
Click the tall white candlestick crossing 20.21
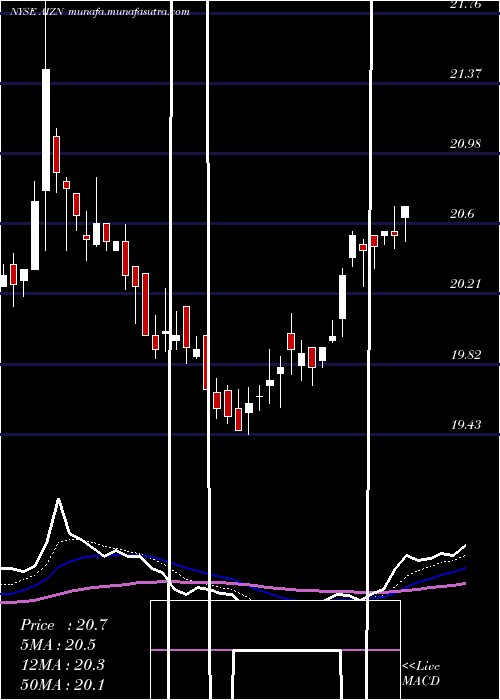click(x=342, y=297)
